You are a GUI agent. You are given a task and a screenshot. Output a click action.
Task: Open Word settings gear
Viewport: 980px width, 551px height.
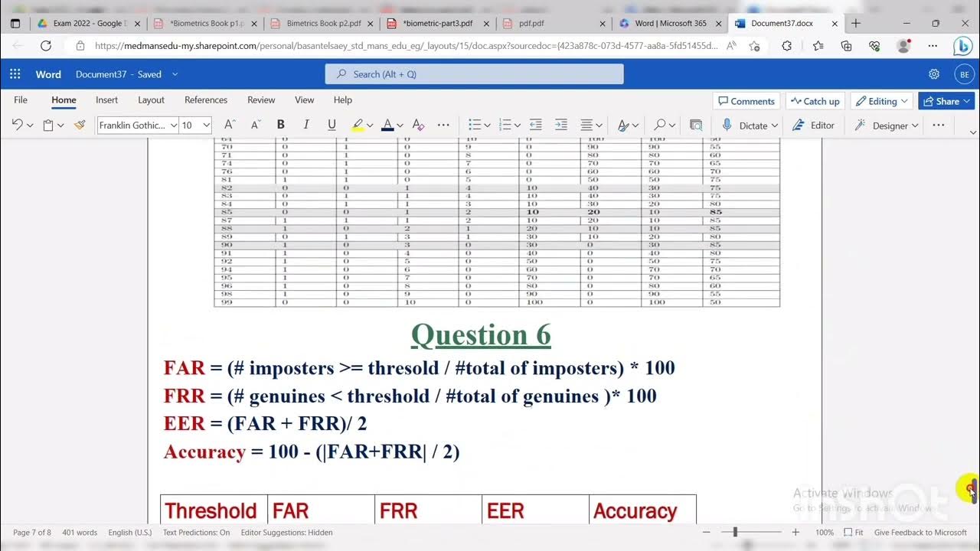tap(934, 74)
